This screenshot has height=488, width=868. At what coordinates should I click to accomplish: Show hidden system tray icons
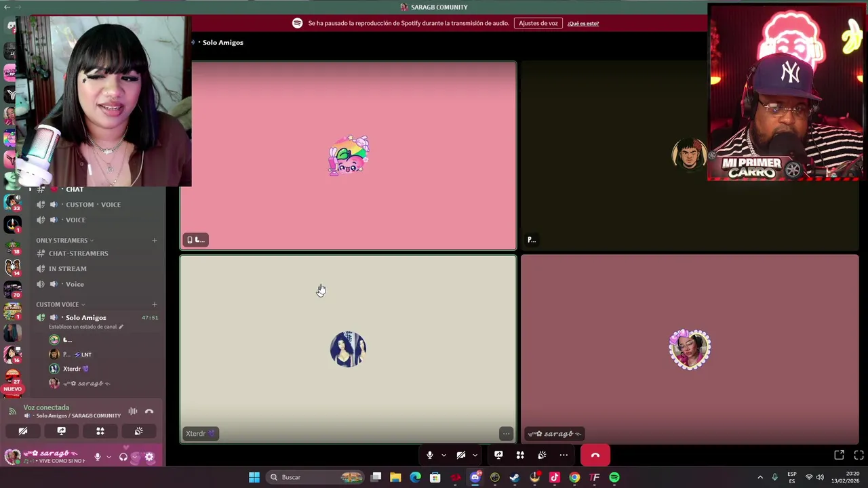tap(760, 477)
